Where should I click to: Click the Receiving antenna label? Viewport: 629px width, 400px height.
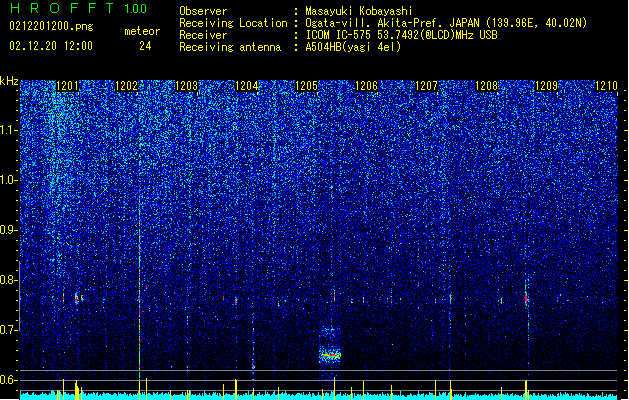(x=230, y=47)
